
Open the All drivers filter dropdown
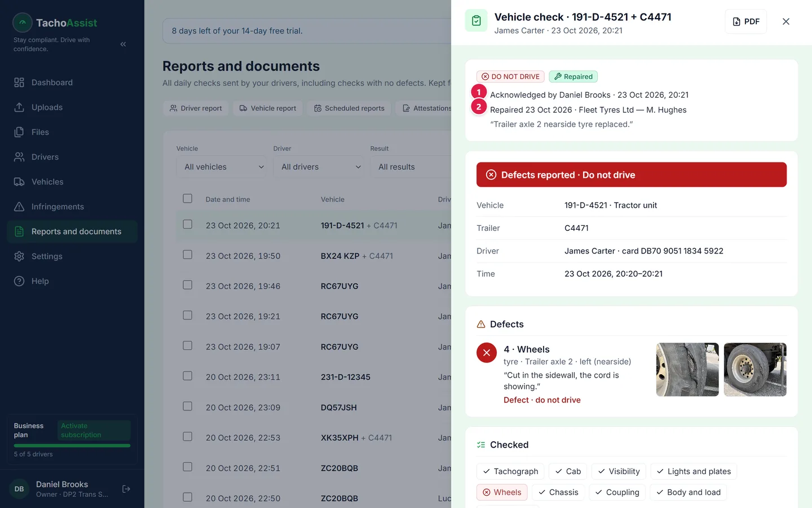pos(318,167)
